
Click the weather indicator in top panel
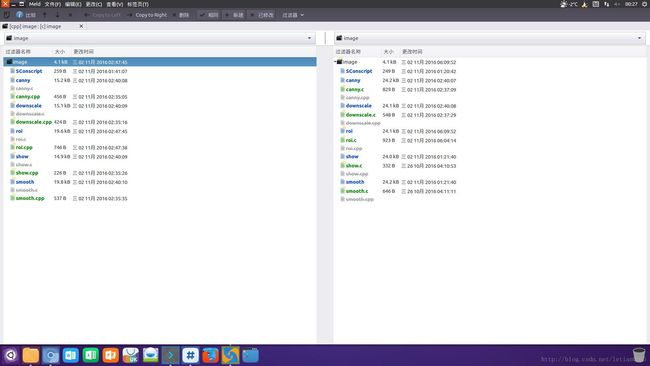click(569, 4)
